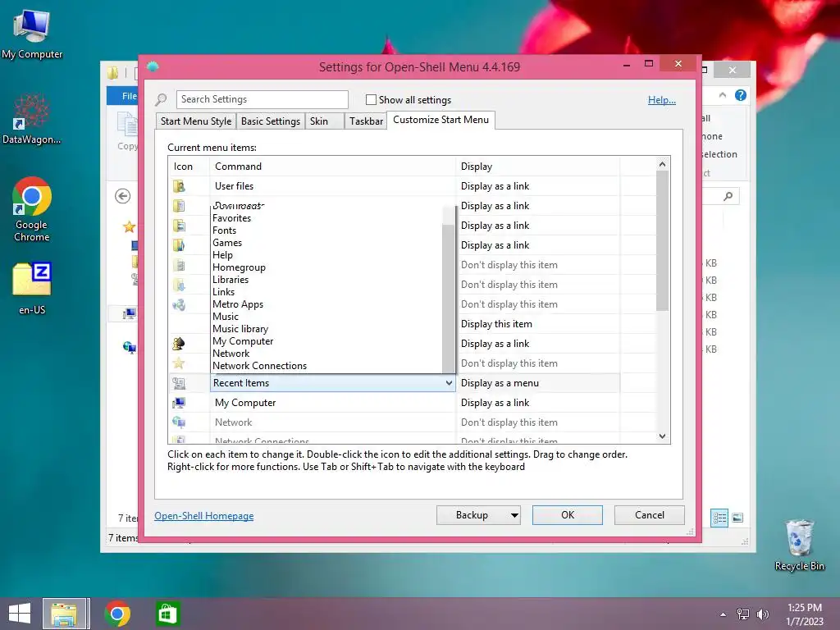Open the Open-Shell Homepage link

pyautogui.click(x=204, y=516)
